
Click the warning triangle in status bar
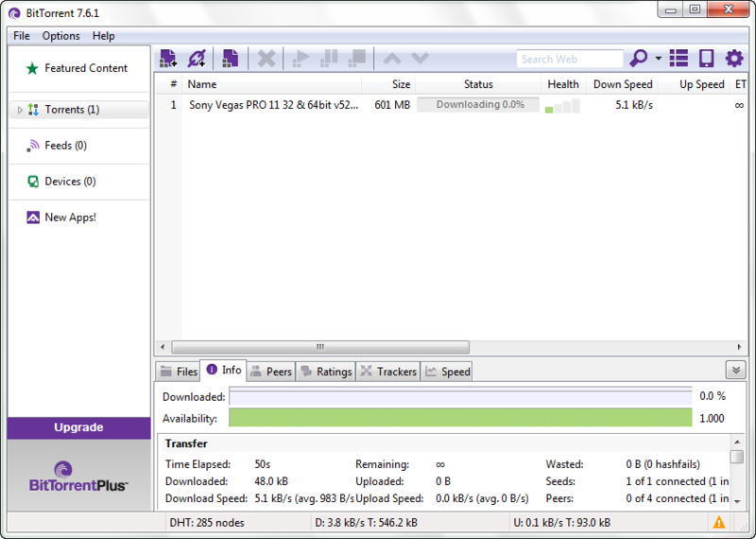coord(719,522)
